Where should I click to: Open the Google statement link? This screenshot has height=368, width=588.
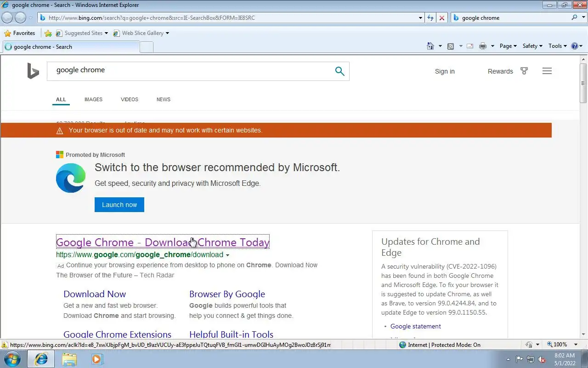point(416,326)
